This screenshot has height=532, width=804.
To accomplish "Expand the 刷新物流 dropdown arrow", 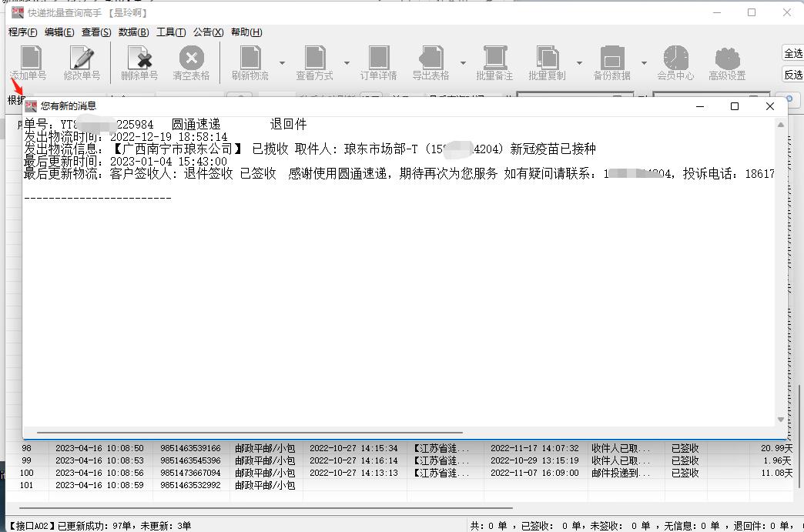I will pyautogui.click(x=280, y=62).
